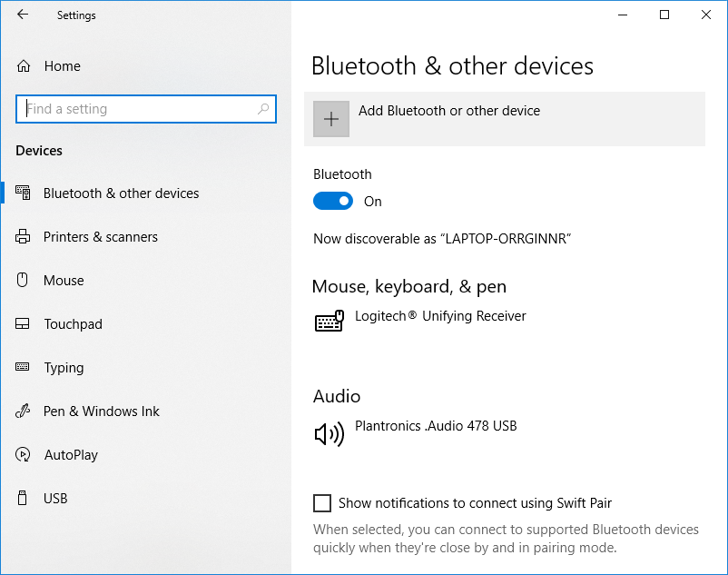Click the Home icon in sidebar
Screen dimensions: 728x575
point(24,66)
